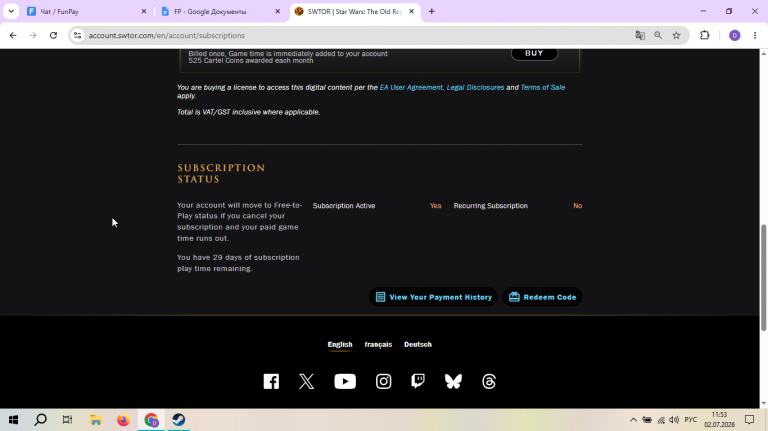This screenshot has height=431, width=768.
Task: Expand the tab search dropdown
Action: pyautogui.click(x=11, y=11)
